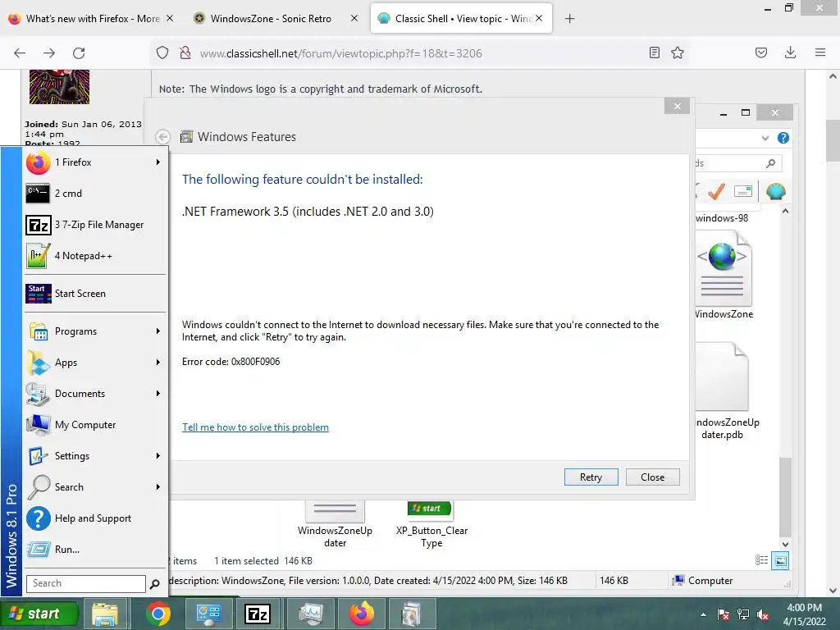Close Windows Features dialog with X
This screenshot has width=840, height=630.
677,106
